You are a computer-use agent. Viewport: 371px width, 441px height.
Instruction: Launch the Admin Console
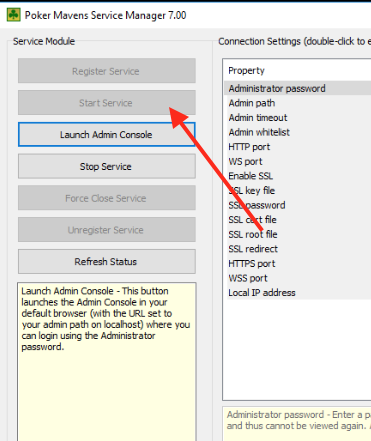(107, 134)
